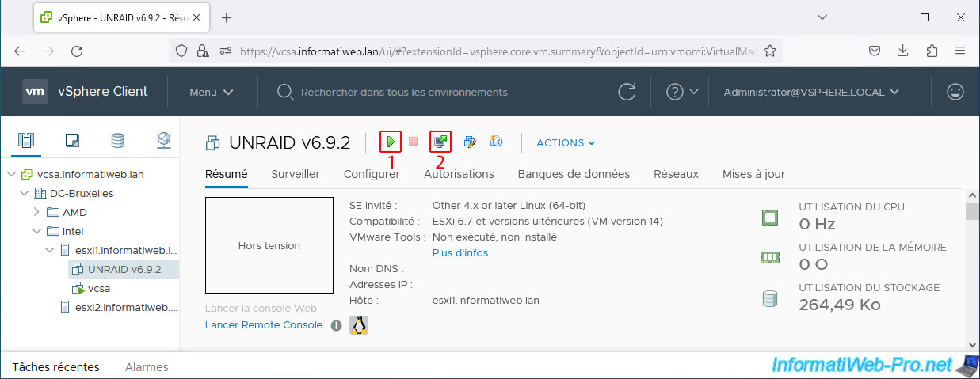
Task: Open the Banques de données tab
Action: [x=574, y=174]
